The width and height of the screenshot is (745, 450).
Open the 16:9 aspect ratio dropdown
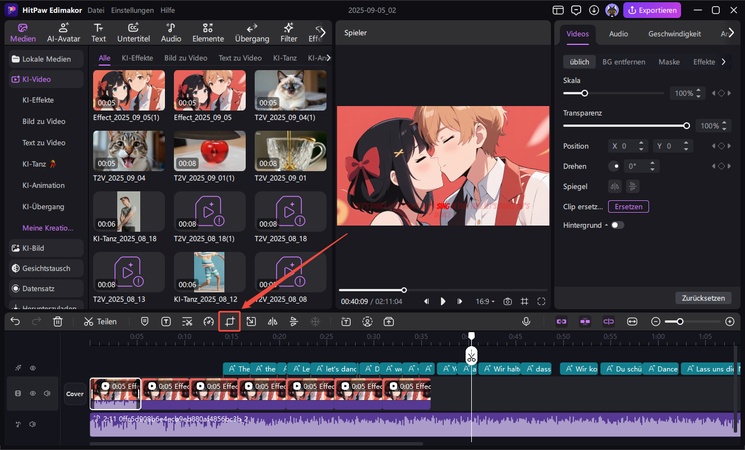point(485,301)
